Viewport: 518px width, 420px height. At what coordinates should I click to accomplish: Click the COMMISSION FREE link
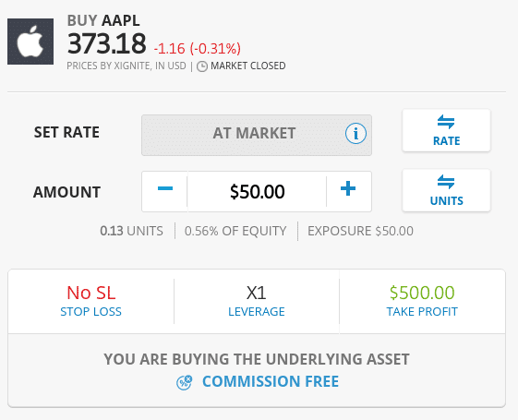271,381
